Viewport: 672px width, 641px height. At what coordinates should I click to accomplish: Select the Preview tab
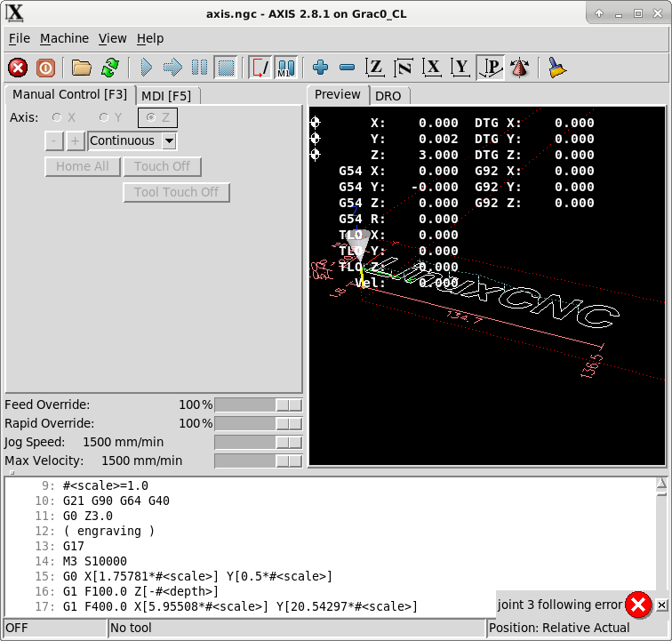pyautogui.click(x=338, y=94)
